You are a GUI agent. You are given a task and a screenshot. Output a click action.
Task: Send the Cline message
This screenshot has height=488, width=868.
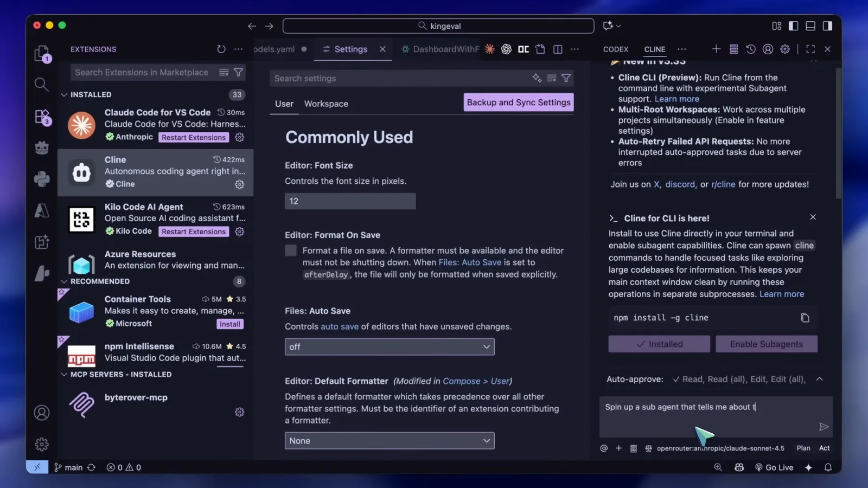[824, 427]
